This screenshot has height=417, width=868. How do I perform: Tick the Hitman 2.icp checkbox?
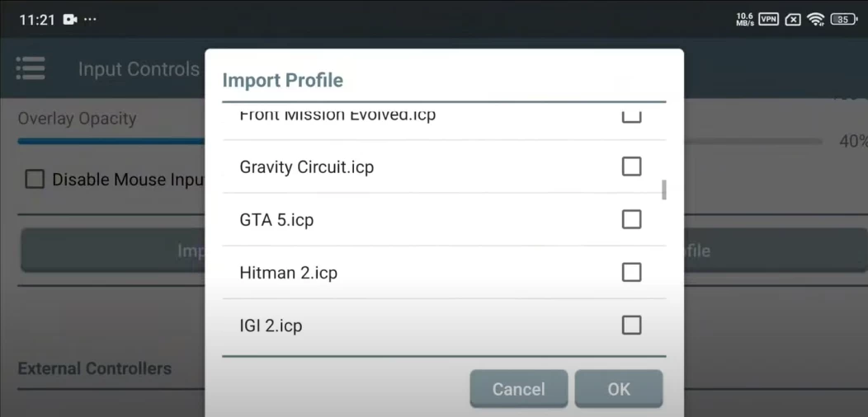tap(631, 272)
